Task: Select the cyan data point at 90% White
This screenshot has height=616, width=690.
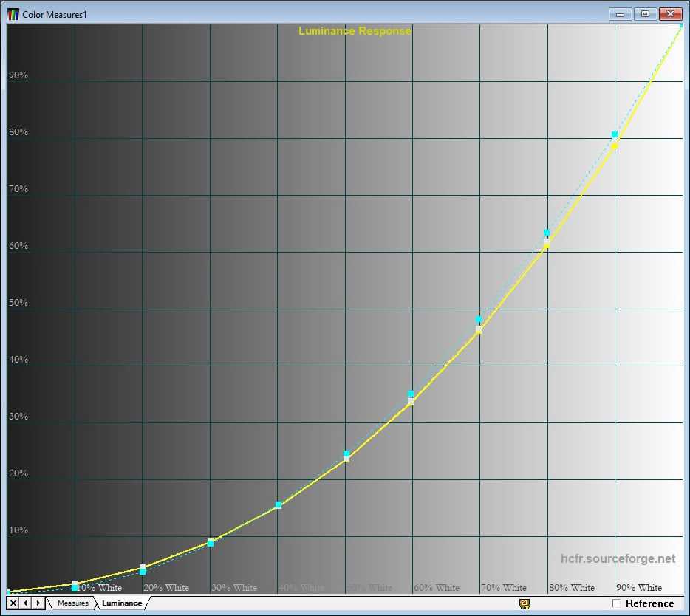Action: 615,134
